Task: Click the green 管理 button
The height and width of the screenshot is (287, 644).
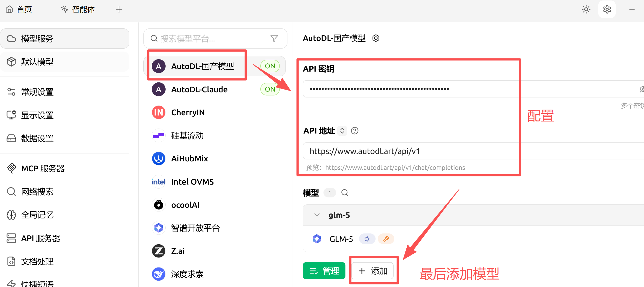Action: pos(324,271)
